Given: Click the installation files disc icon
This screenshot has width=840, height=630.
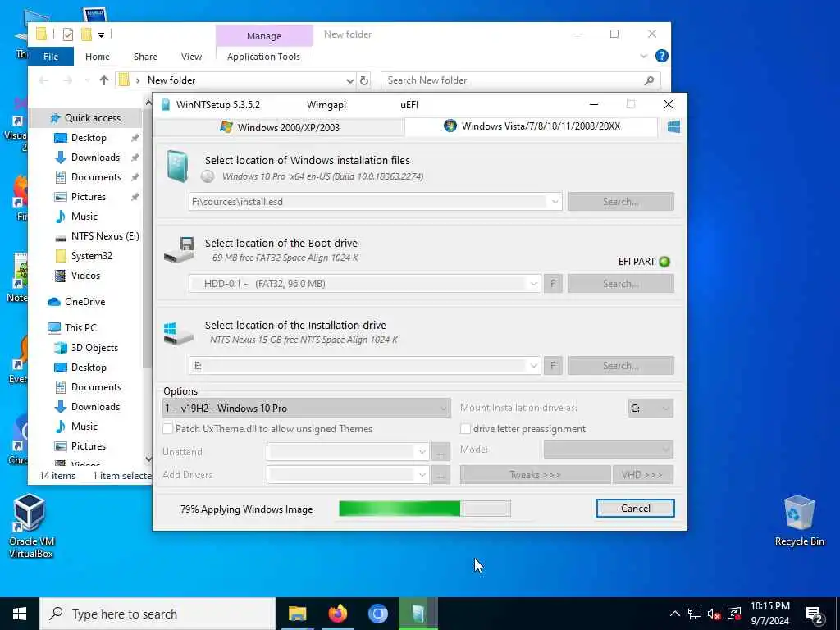Looking at the screenshot, I should pyautogui.click(x=177, y=166).
